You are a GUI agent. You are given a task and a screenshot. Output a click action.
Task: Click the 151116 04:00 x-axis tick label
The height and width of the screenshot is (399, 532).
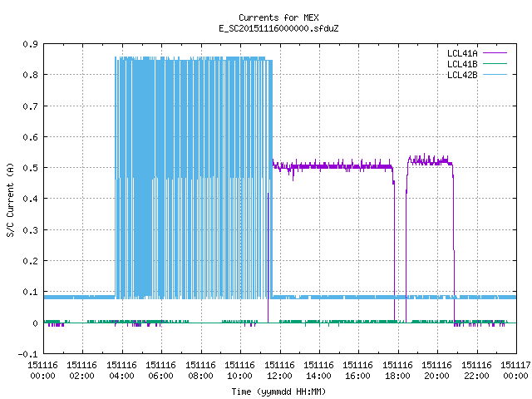click(x=122, y=371)
